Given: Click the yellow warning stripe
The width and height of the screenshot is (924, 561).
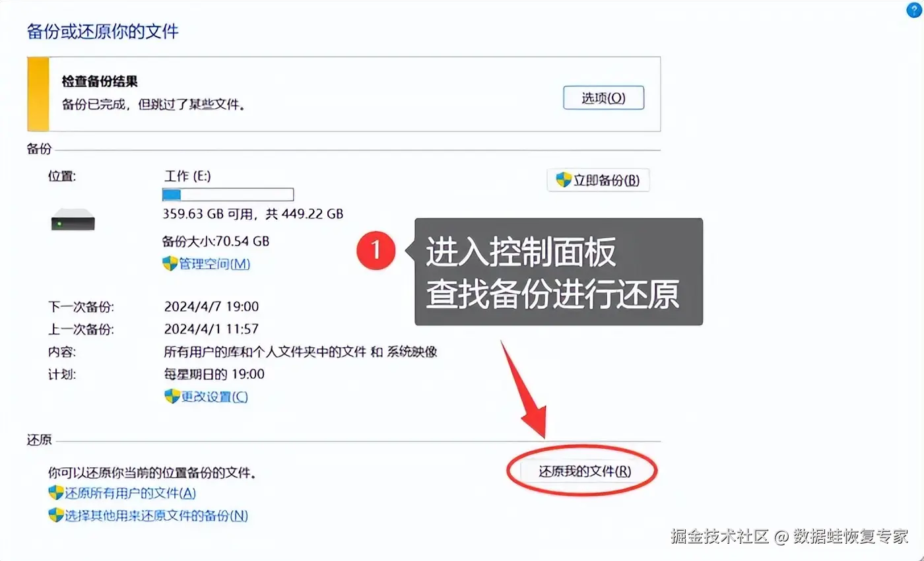Looking at the screenshot, I should 38,94.
